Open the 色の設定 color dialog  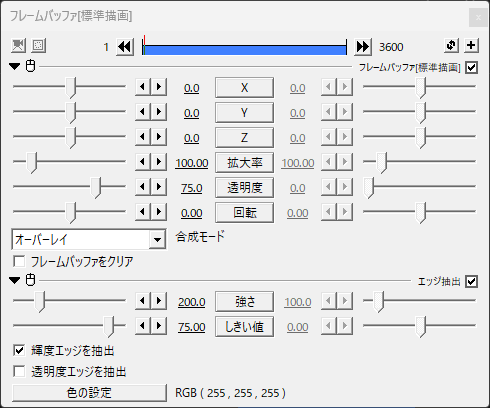pyautogui.click(x=89, y=393)
